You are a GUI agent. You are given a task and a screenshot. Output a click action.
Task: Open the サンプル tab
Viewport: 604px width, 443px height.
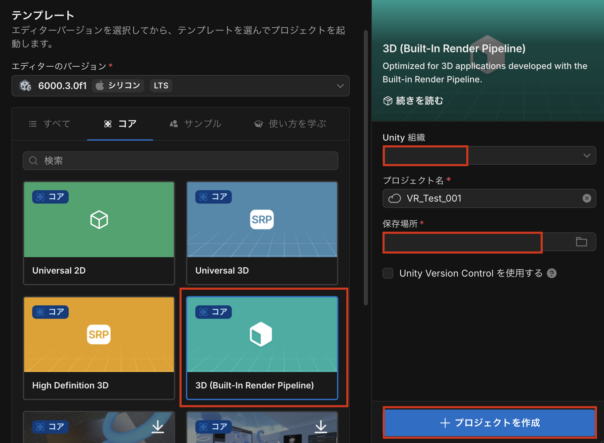pos(195,124)
